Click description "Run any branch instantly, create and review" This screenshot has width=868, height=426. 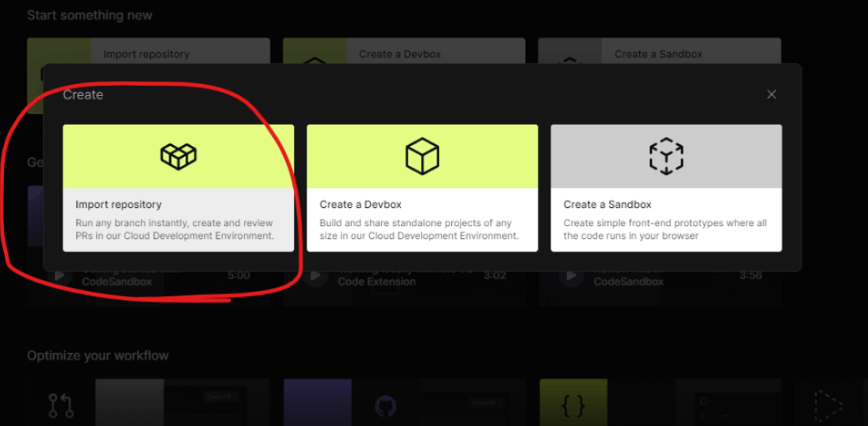175,223
